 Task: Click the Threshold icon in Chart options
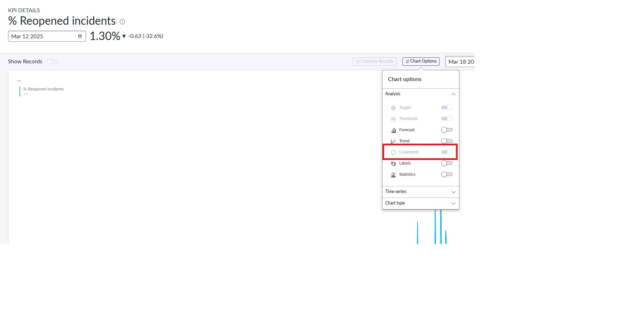(393, 119)
